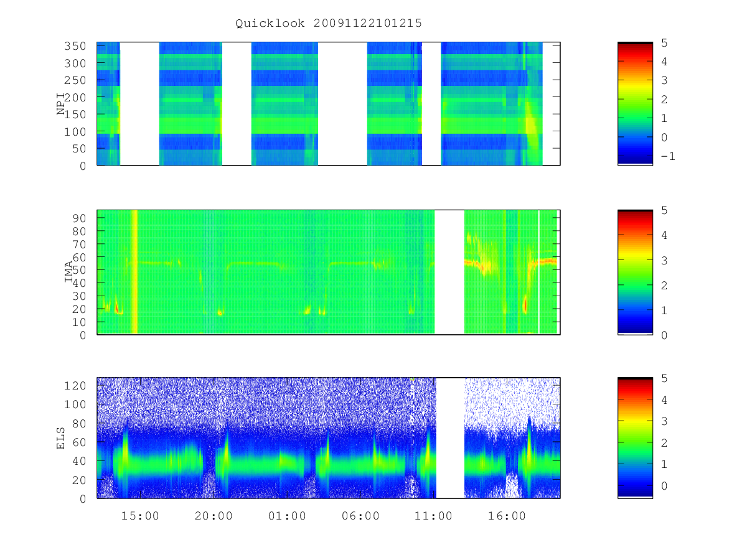Click the 15:00 time axis label
The width and height of the screenshot is (747, 560).
[140, 516]
